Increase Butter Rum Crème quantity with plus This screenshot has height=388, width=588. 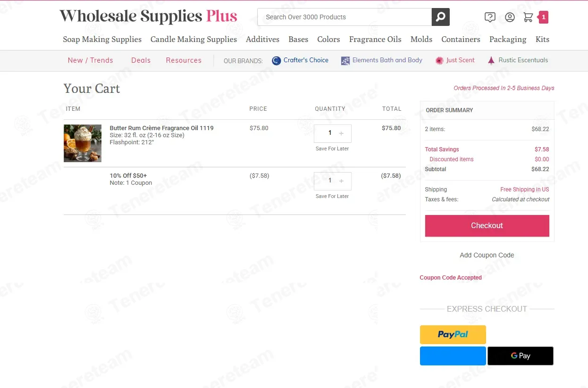(341, 133)
